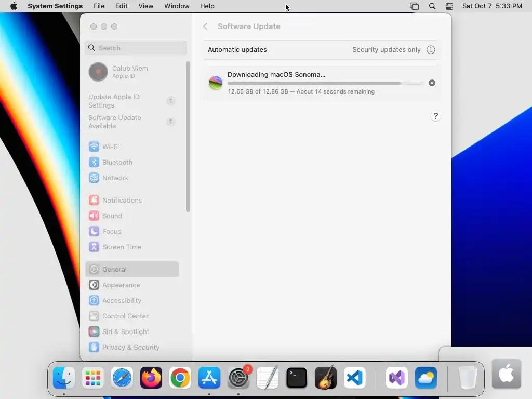This screenshot has width=532, height=399.
Task: Open the View menu
Action: click(145, 6)
